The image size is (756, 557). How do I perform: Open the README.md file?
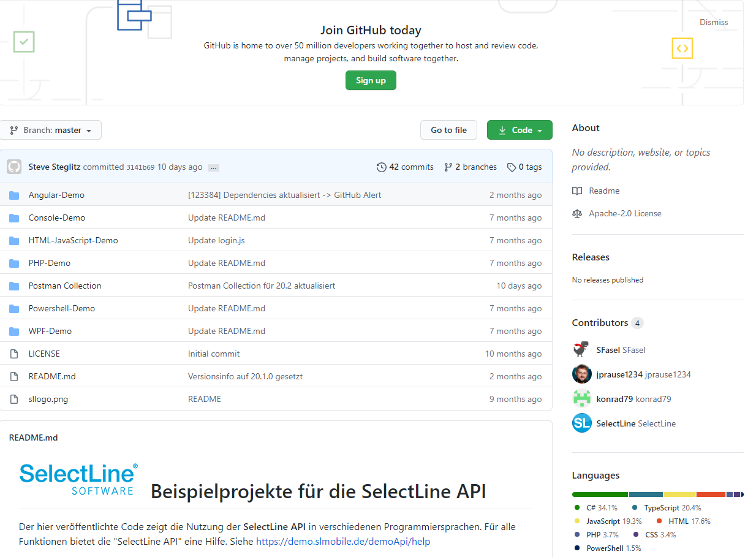[x=52, y=376]
